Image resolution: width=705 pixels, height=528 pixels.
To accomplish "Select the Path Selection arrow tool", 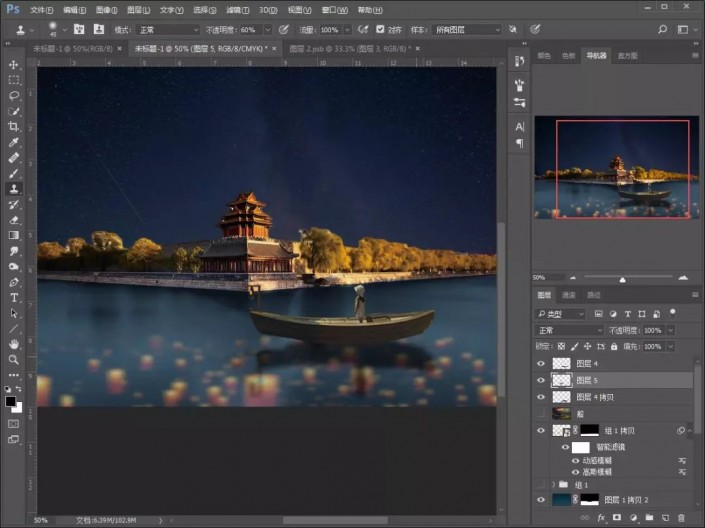I will click(x=13, y=313).
